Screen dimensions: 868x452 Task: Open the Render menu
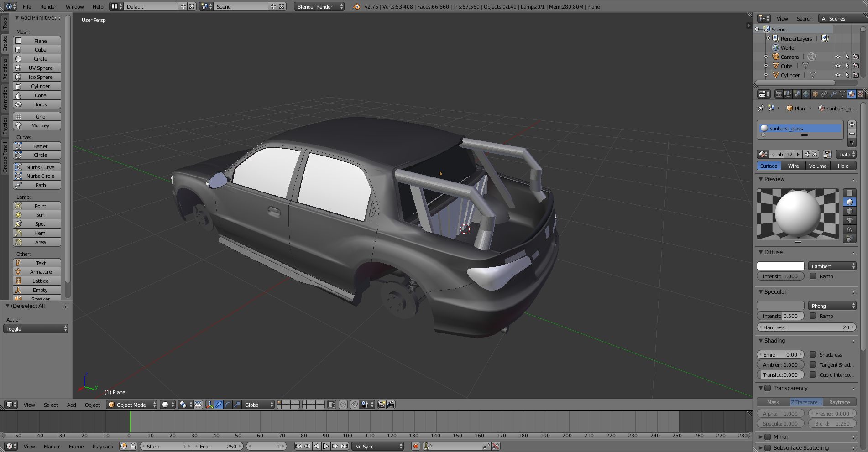pyautogui.click(x=48, y=7)
